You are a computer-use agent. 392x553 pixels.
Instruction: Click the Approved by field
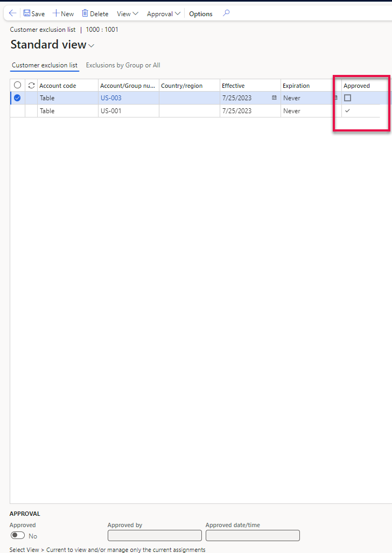tap(155, 535)
